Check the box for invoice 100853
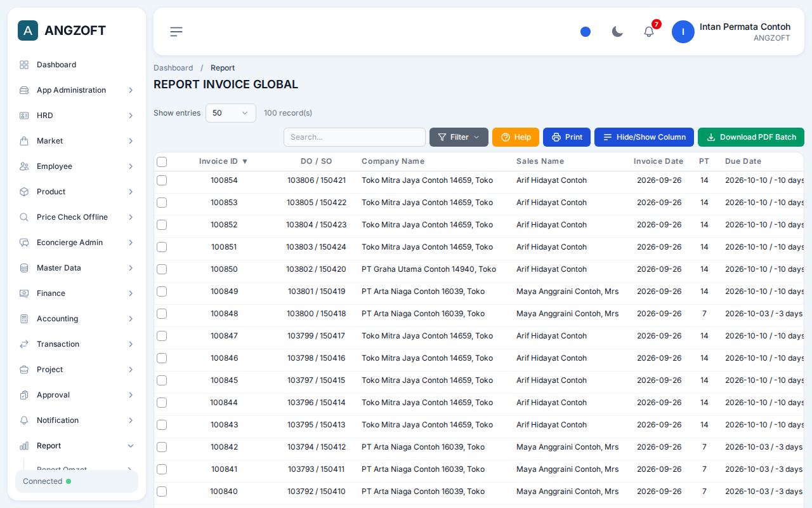This screenshot has width=812, height=508. click(x=162, y=203)
